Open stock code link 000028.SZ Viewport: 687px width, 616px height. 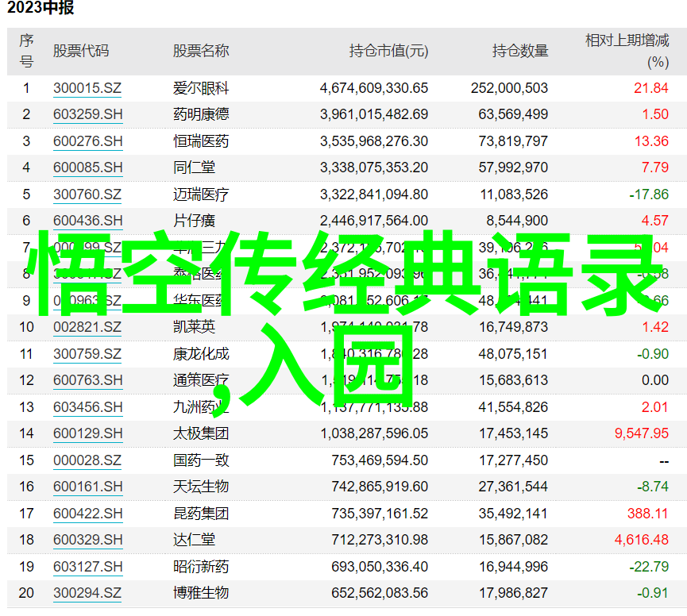[x=87, y=460]
